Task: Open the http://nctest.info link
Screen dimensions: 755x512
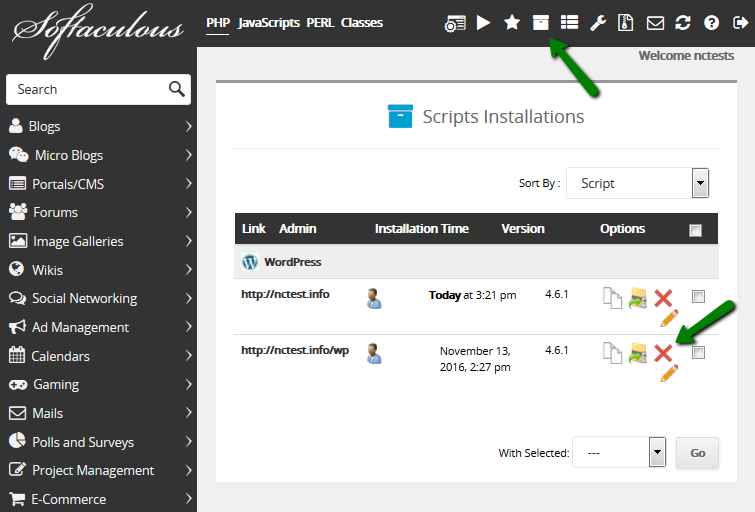Action: (285, 294)
